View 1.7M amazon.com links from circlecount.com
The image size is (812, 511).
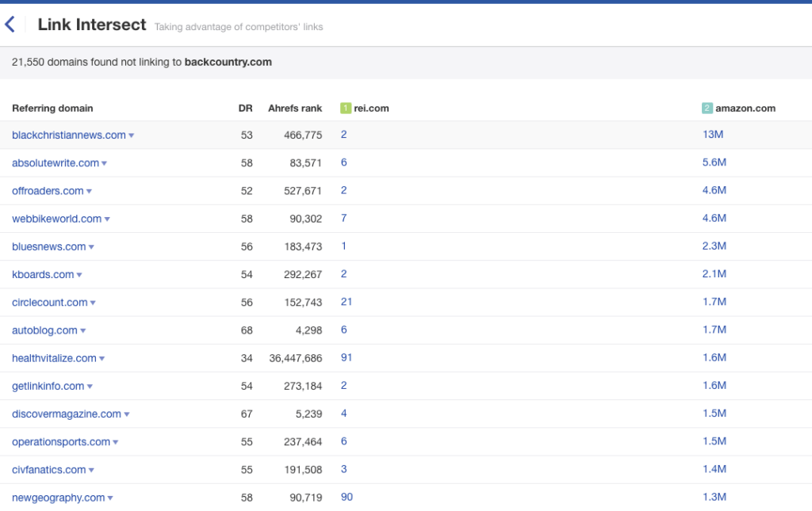click(x=714, y=302)
